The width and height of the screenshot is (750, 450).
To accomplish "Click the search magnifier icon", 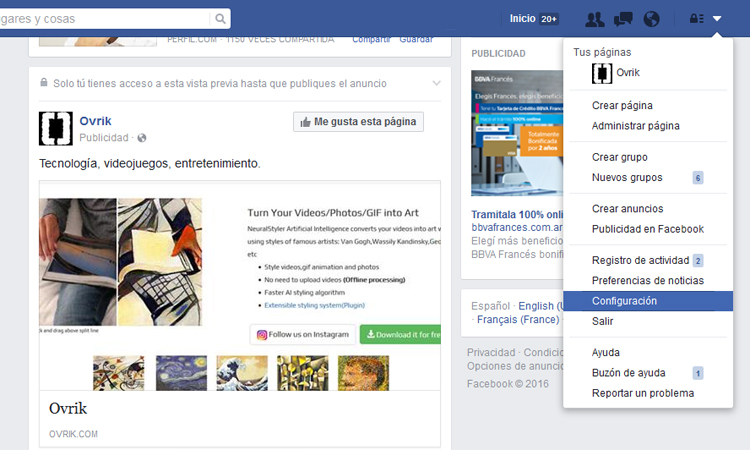I will (x=220, y=19).
